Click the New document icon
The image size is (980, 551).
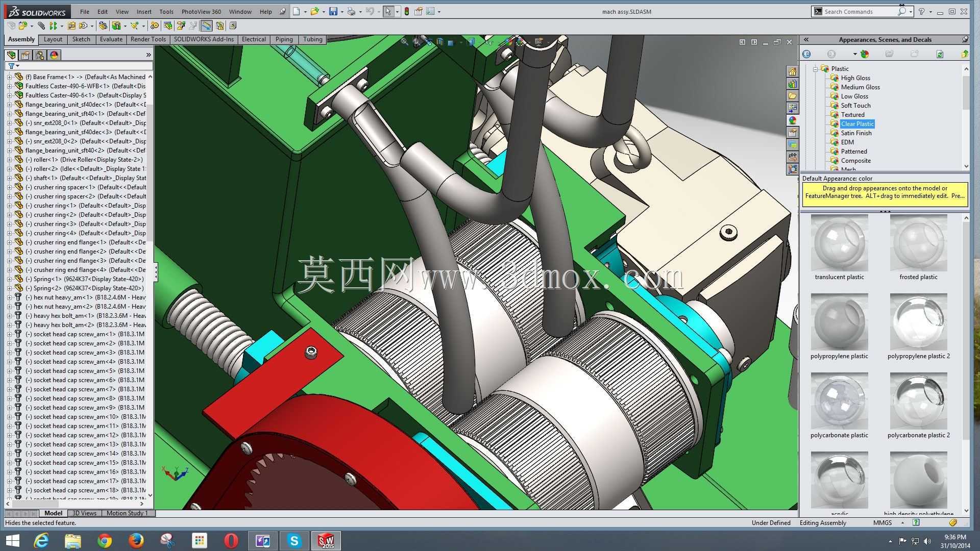(x=297, y=11)
